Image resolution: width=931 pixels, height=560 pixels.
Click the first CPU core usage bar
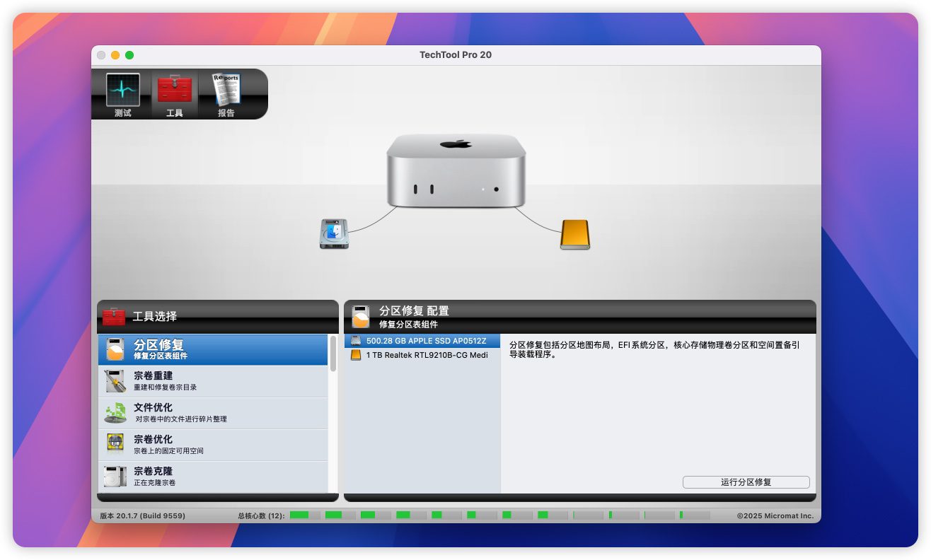(304, 515)
